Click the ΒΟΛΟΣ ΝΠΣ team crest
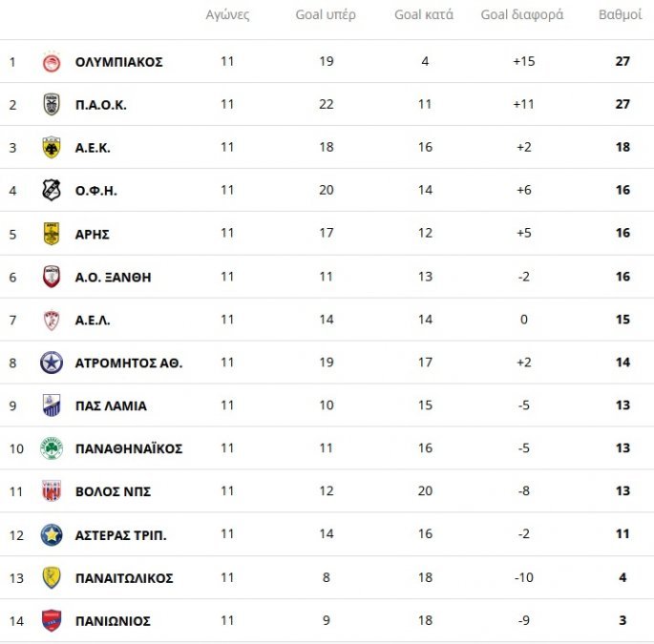Screen dimensions: 654x644 tap(52, 491)
